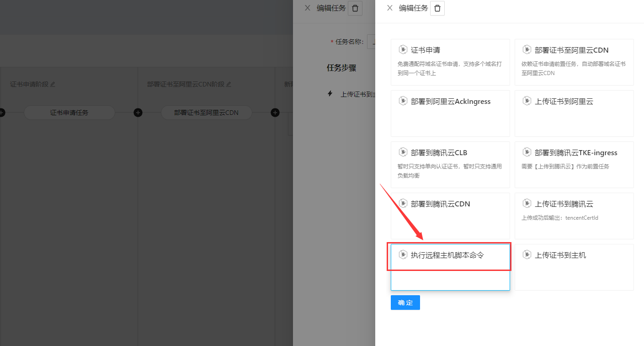Choose the 部署到腾讯云TKE-ingress plugin
The width and height of the screenshot is (644, 346).
(574, 164)
